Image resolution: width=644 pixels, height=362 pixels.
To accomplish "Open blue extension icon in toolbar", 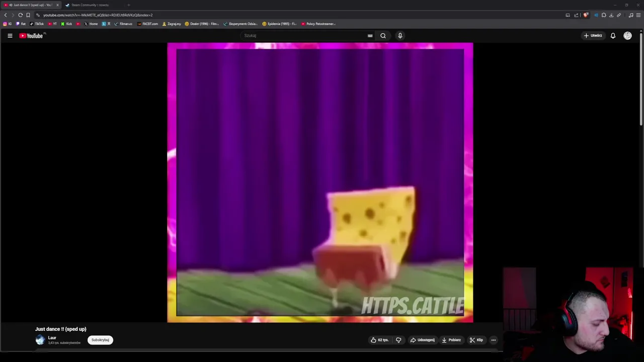I will click(596, 15).
